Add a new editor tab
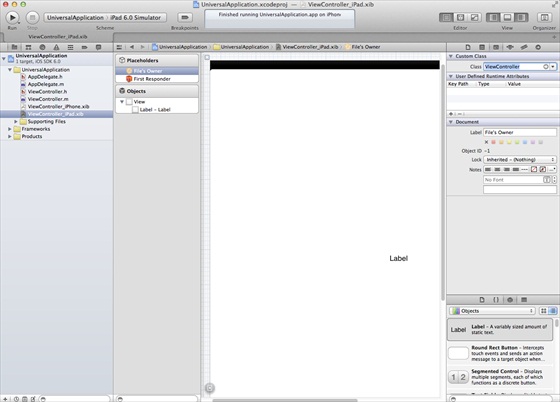The image size is (560, 402). tap(554, 37)
